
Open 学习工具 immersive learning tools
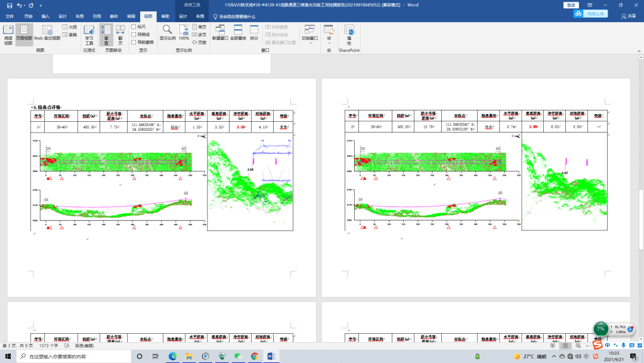[89, 35]
